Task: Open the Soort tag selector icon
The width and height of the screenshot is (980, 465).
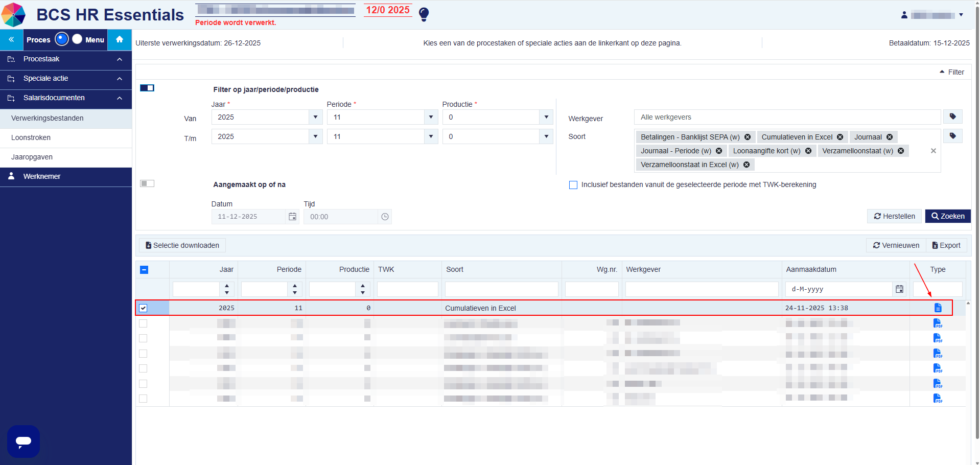Action: (953, 136)
